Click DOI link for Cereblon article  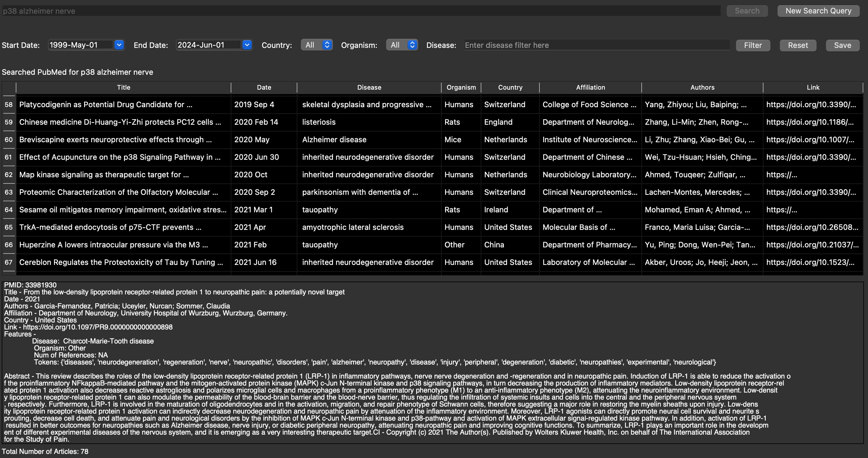point(810,262)
